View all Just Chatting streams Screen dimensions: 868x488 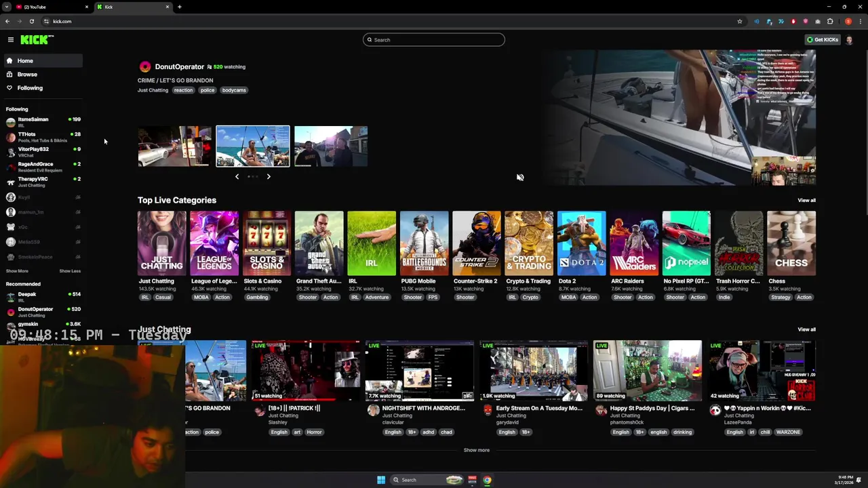806,329
